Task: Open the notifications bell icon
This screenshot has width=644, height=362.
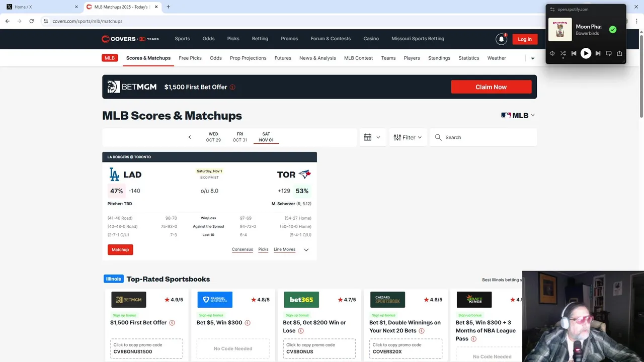Action: tap(501, 39)
